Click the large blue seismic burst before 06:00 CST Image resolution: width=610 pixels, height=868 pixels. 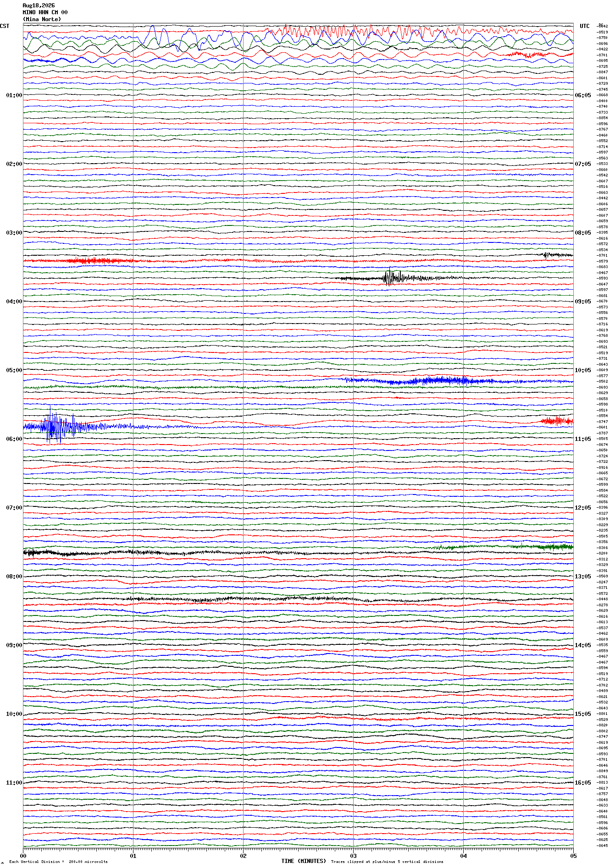[x=57, y=426]
